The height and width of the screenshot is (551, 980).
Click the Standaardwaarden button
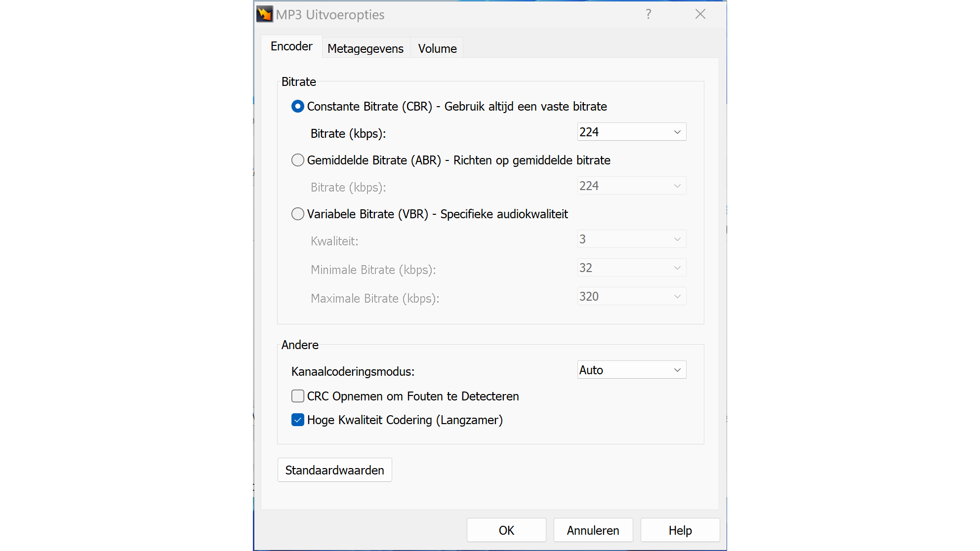point(334,470)
